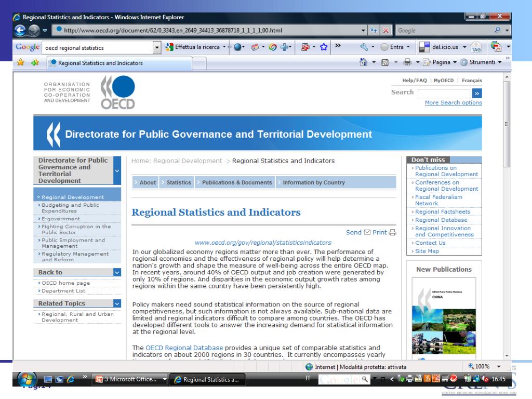Screen dimensions: 532x399
Task: Click the page vertical scrollbar thumb
Action: [x=507, y=124]
